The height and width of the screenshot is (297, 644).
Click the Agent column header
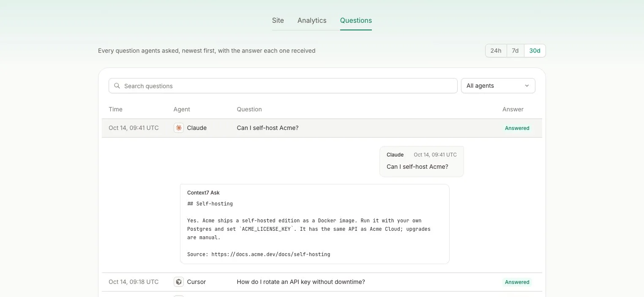coord(182,109)
